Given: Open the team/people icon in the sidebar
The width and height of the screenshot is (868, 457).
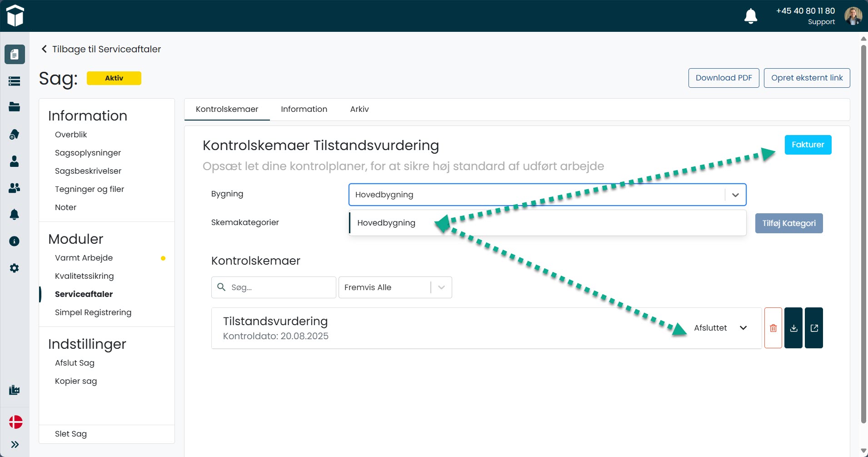Looking at the screenshot, I should point(14,188).
